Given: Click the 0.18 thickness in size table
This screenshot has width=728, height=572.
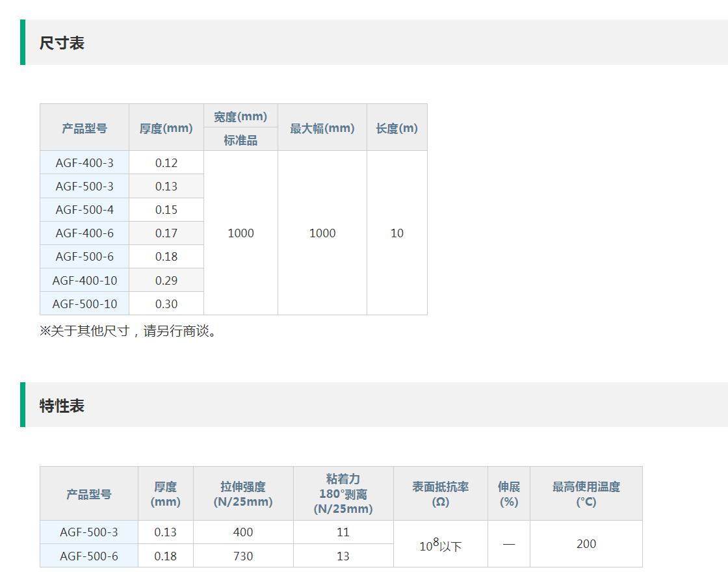Looking at the screenshot, I should coord(166,256).
